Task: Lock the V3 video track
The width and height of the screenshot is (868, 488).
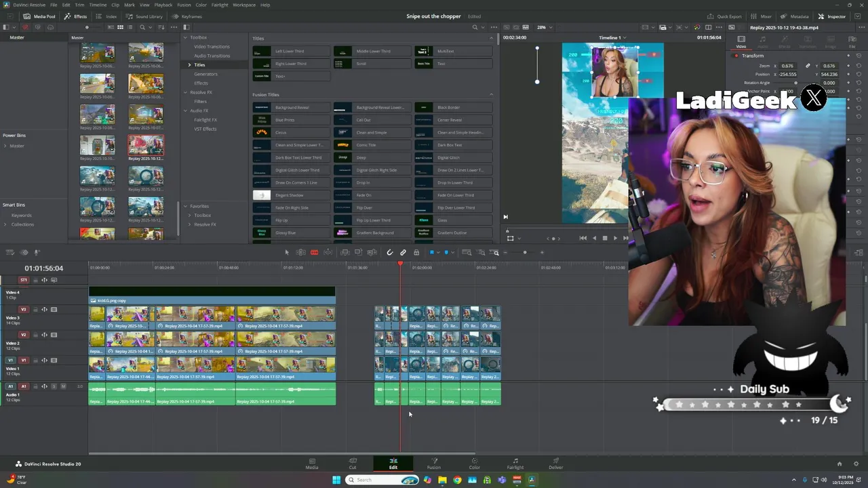Action: [35, 310]
